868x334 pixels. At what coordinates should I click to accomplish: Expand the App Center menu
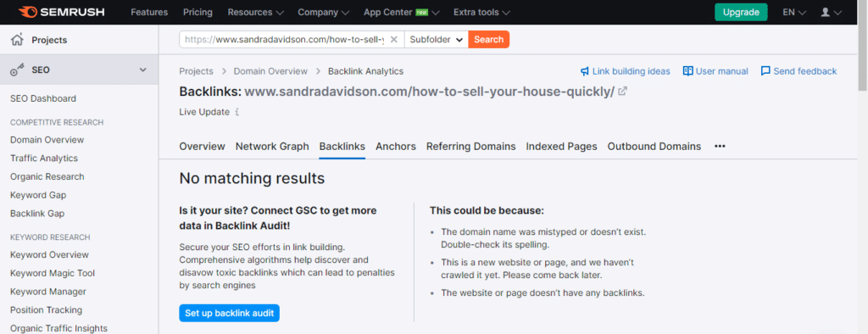pyautogui.click(x=402, y=12)
